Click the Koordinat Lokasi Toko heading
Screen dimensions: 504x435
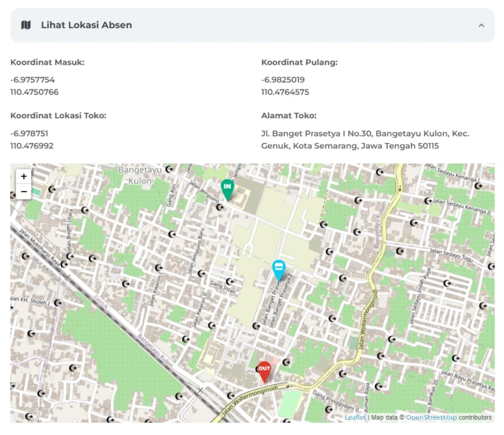59,115
